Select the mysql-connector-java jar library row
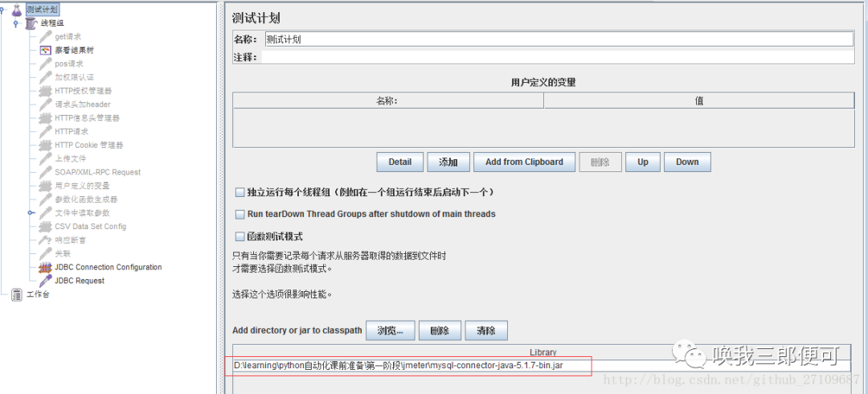 pos(542,366)
